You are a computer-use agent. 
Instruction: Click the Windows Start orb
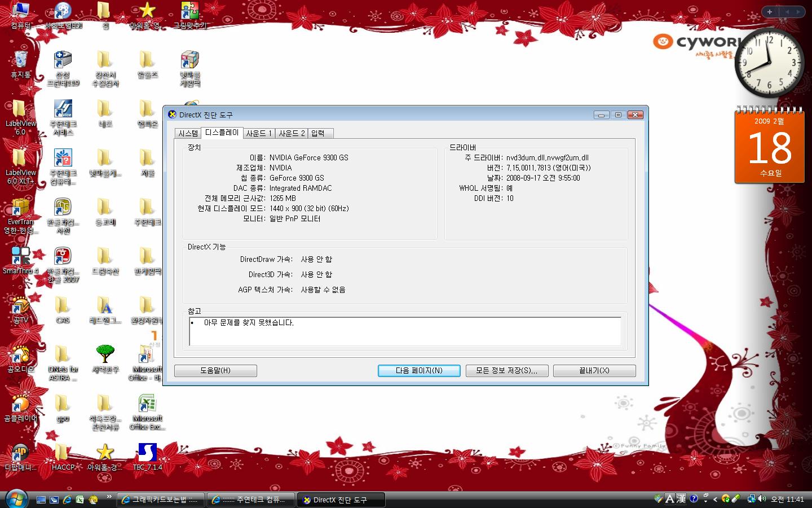[17, 500]
